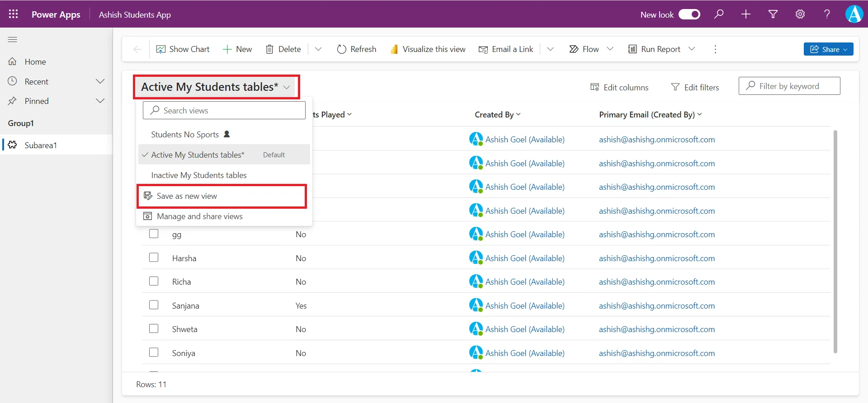Image resolution: width=868 pixels, height=403 pixels.
Task: Open the user account avatar
Action: 854,14
